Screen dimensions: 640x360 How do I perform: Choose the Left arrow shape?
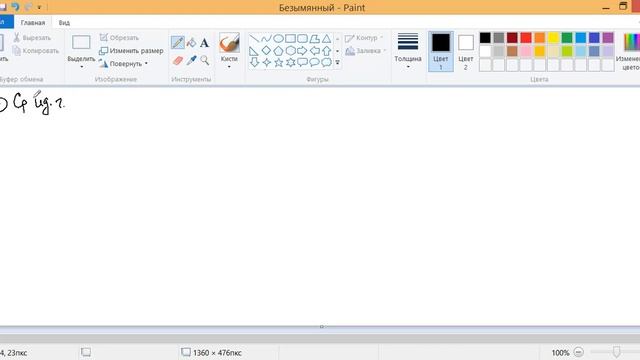point(314,51)
